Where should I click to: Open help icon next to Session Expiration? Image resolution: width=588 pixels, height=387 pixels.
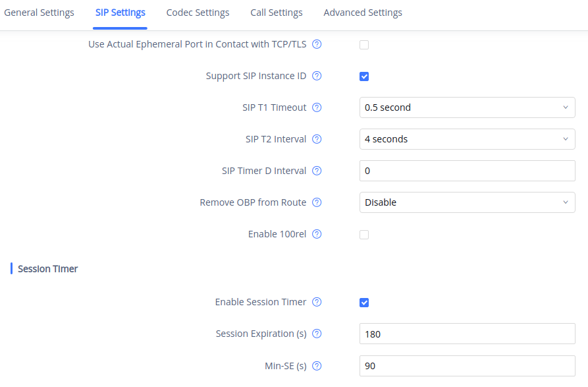[x=317, y=334]
